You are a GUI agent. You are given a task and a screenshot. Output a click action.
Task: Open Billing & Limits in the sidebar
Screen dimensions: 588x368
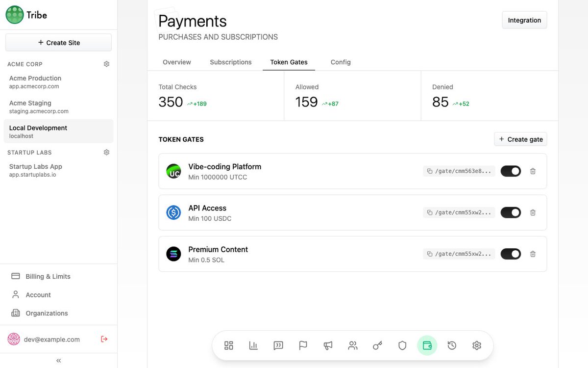[58, 276]
